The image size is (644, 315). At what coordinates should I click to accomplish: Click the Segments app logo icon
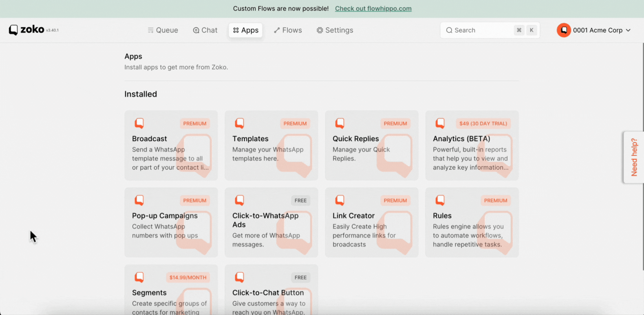point(139,277)
